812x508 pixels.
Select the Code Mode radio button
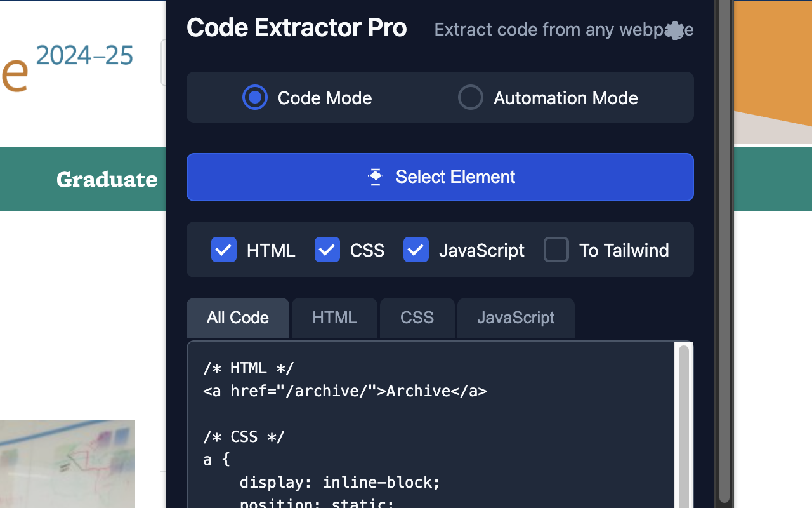coord(254,97)
